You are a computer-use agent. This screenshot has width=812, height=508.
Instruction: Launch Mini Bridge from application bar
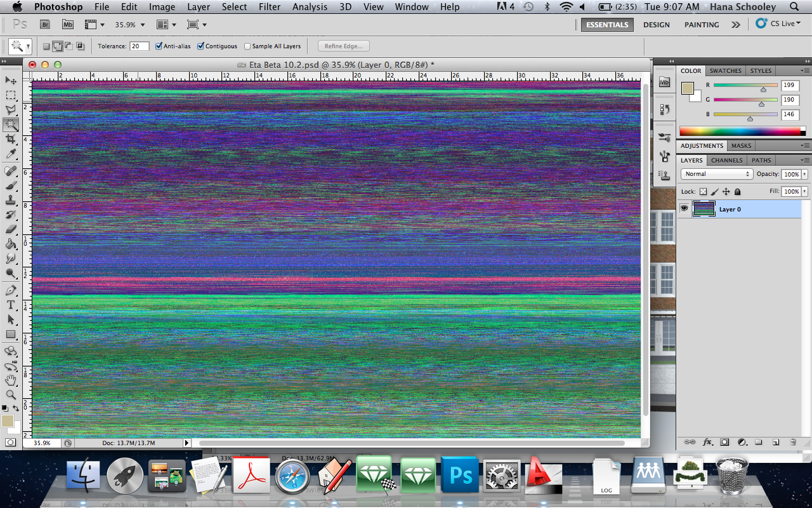68,25
